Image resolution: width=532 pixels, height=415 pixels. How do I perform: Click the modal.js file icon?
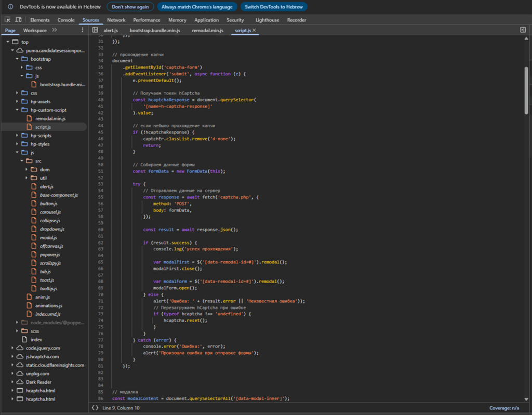34,237
